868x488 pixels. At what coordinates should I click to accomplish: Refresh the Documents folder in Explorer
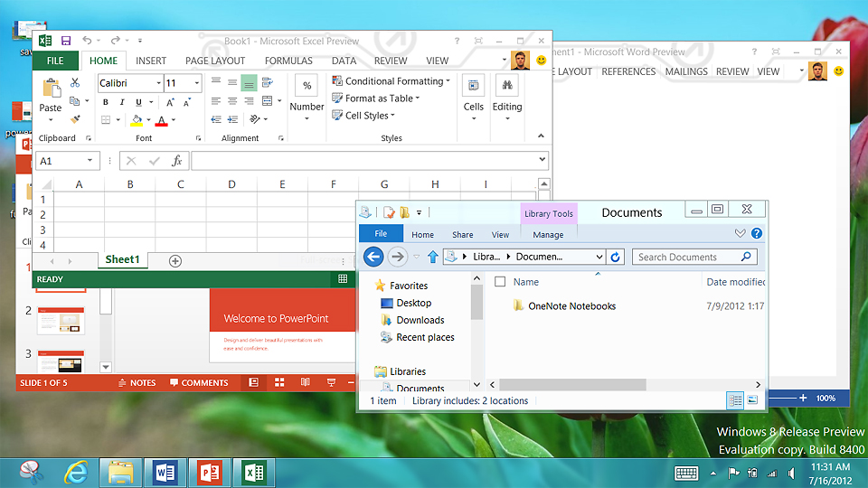[x=616, y=257]
